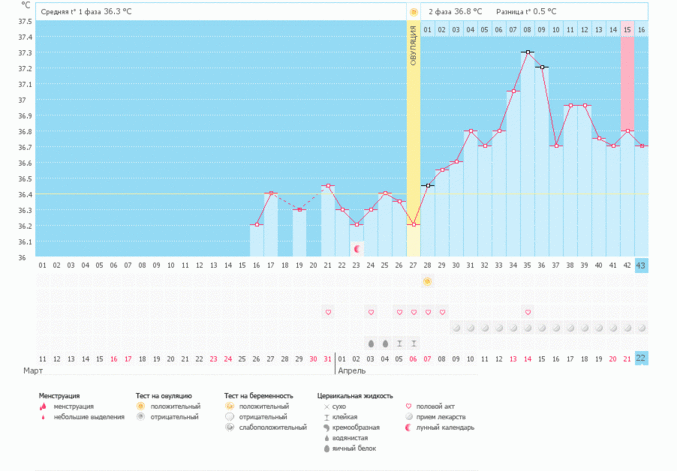The image size is (677, 471).
Task: Click the intercourse heart icon on day 24
Action: (x=371, y=312)
